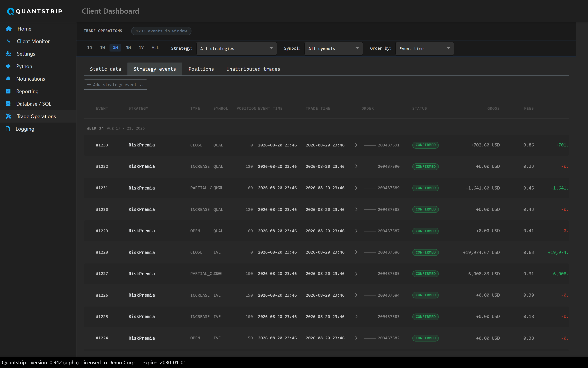Switch to the Positions tab
The height and width of the screenshot is (368, 588).
(201, 69)
